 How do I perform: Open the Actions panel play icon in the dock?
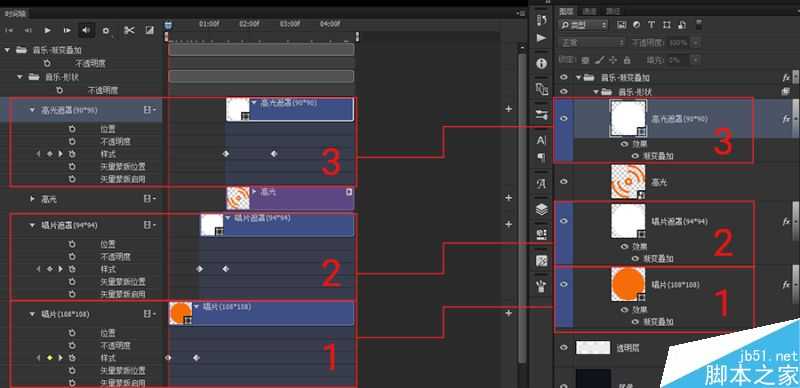coord(542,38)
